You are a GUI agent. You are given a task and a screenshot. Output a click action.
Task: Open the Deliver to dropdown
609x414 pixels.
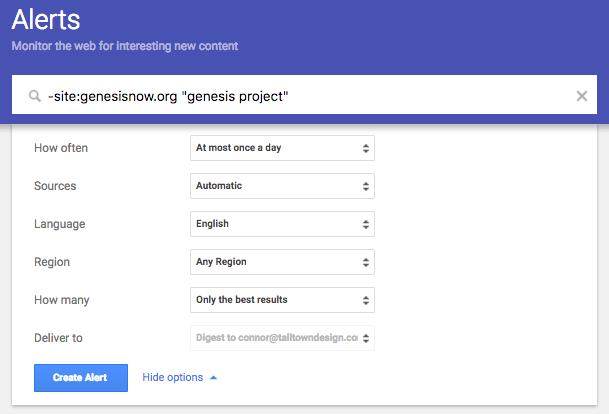282,338
